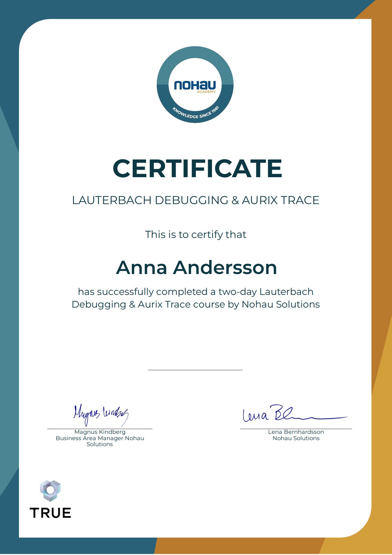The height and width of the screenshot is (555, 392).
Task: Click the Nohau Academy circular logo
Action: coord(195,85)
